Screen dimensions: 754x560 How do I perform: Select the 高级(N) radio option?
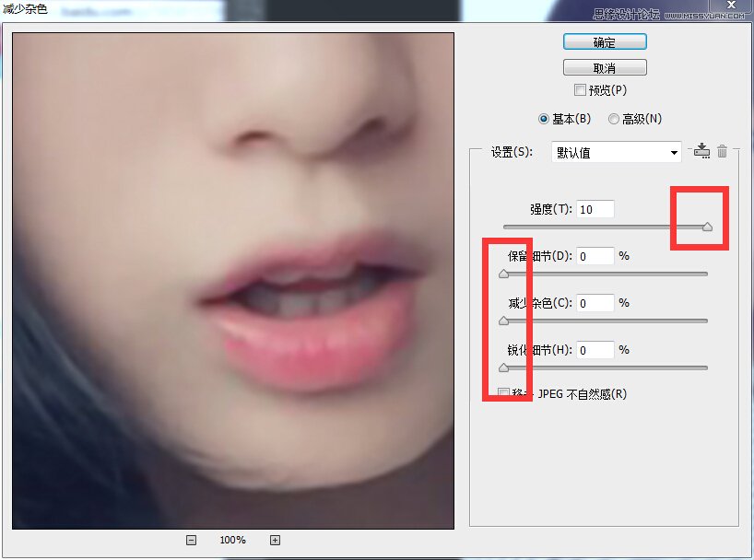point(614,119)
